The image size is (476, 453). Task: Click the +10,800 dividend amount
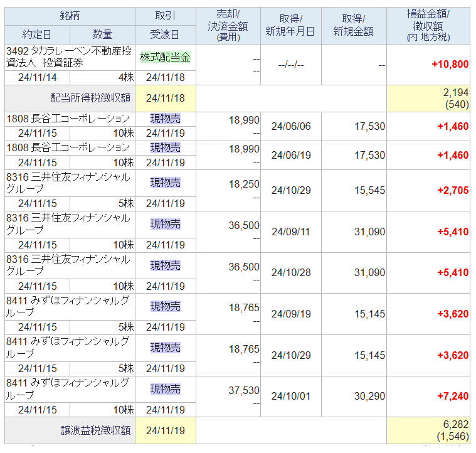pos(450,65)
